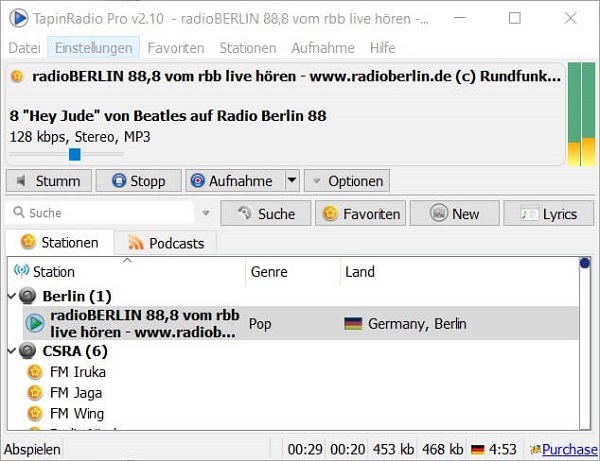
Task: Sort by the Station column header
Action: coord(126,272)
